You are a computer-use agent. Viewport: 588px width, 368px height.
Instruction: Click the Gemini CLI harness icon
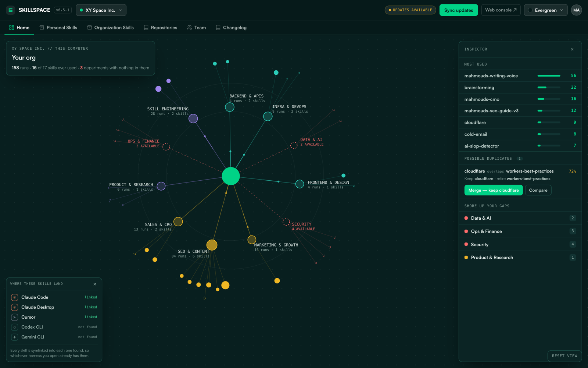tap(15, 337)
